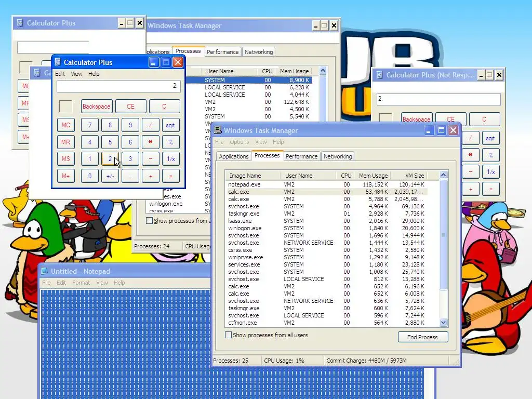
Task: Sort by VM Size column header
Action: click(x=409, y=176)
